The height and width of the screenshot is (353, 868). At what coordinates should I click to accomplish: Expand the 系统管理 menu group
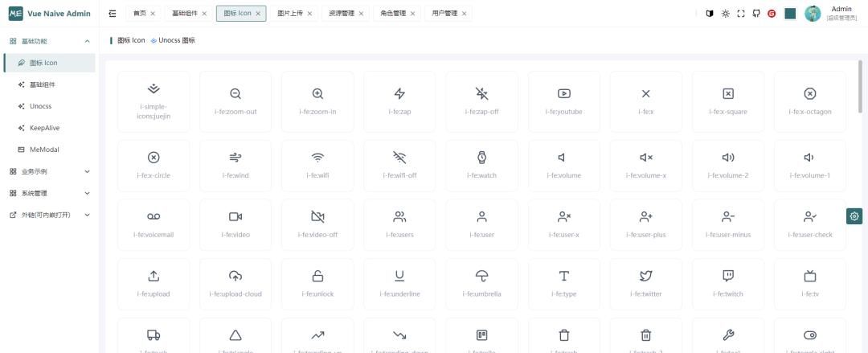point(47,193)
